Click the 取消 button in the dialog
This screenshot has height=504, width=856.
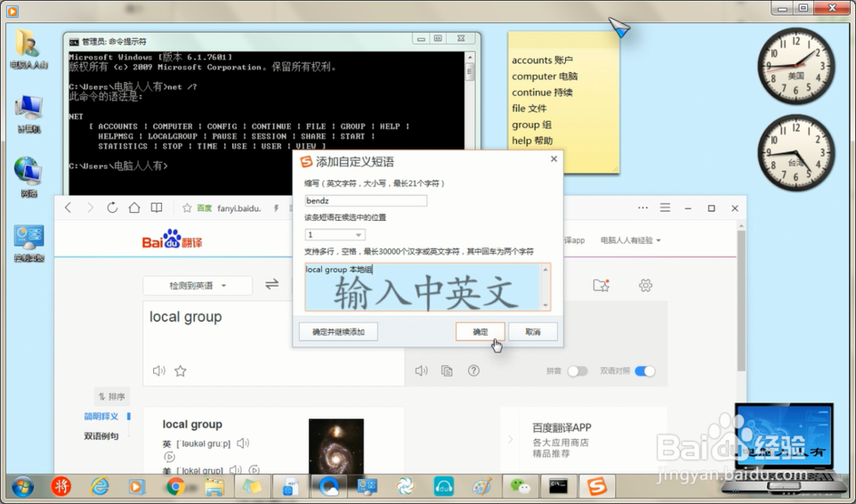pos(532,332)
